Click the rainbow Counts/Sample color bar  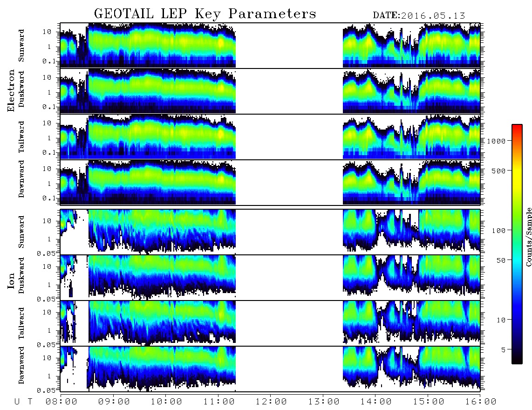[x=517, y=245]
